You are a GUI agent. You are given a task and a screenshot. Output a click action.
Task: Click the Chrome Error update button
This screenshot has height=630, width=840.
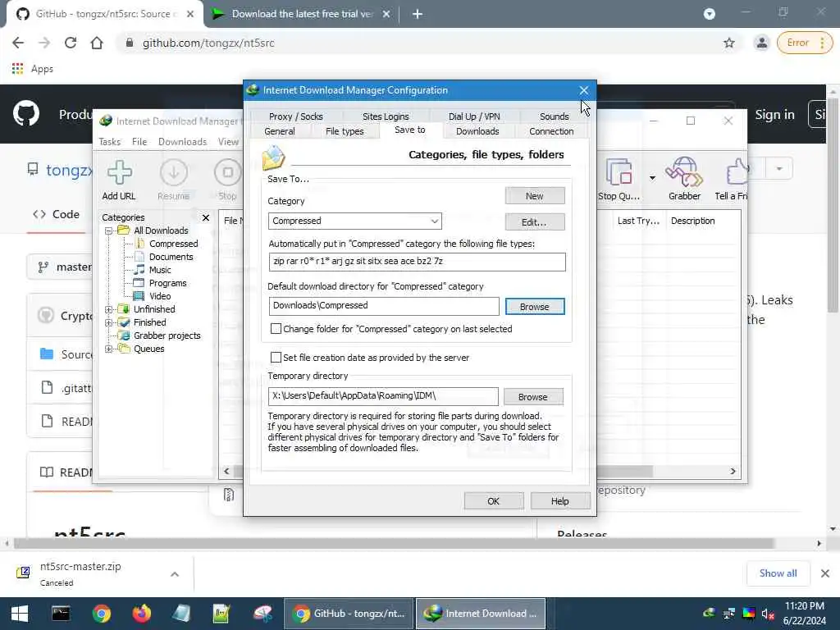(x=805, y=43)
